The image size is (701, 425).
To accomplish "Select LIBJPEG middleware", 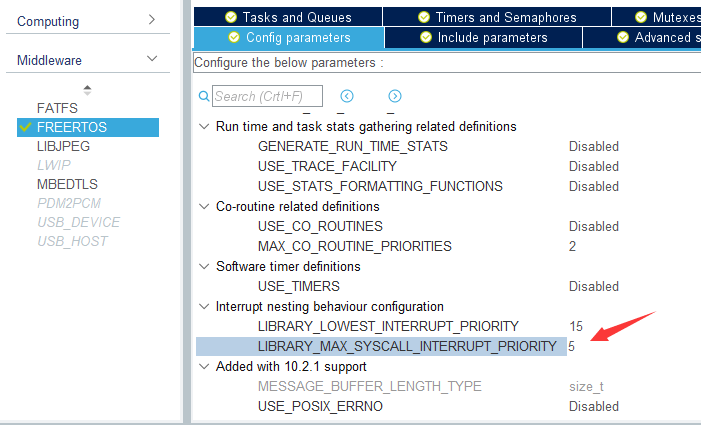I will pos(63,146).
